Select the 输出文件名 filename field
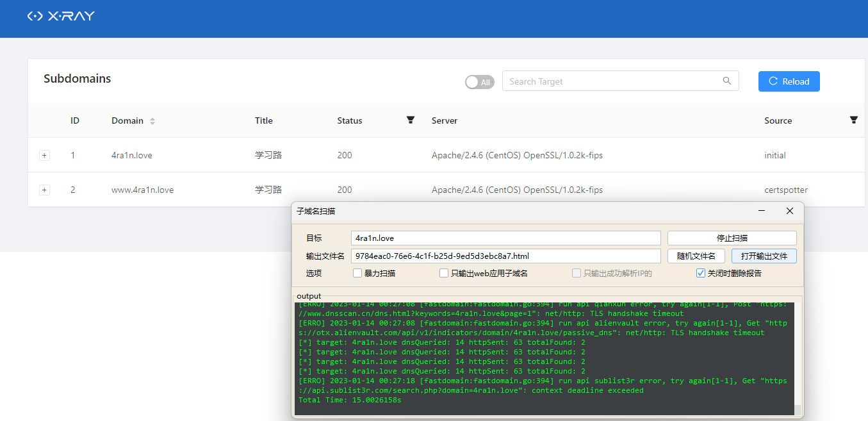 (506, 255)
